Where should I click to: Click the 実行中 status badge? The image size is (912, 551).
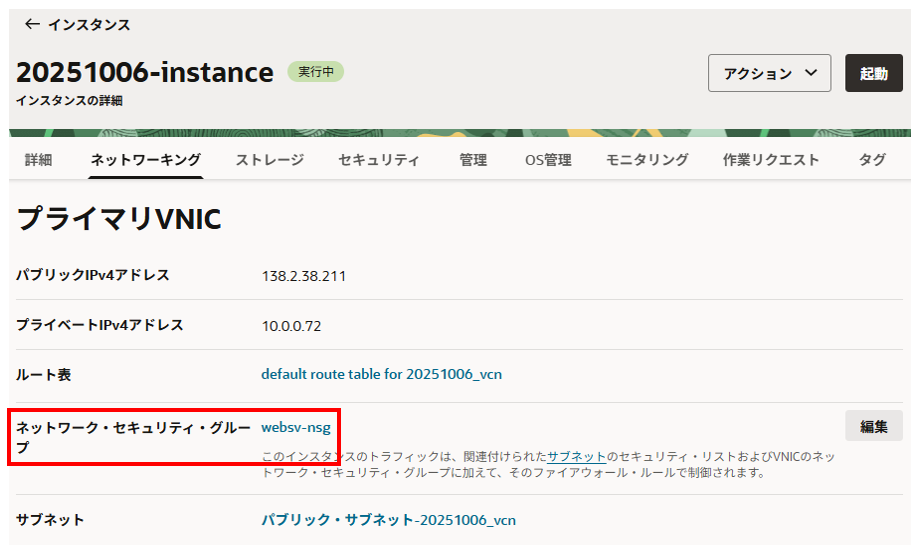point(315,72)
